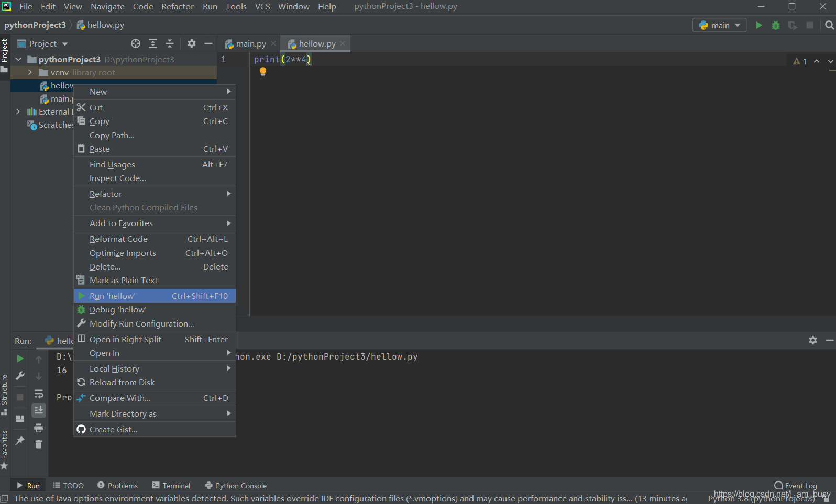Close the hellow.py editor tab

343,43
